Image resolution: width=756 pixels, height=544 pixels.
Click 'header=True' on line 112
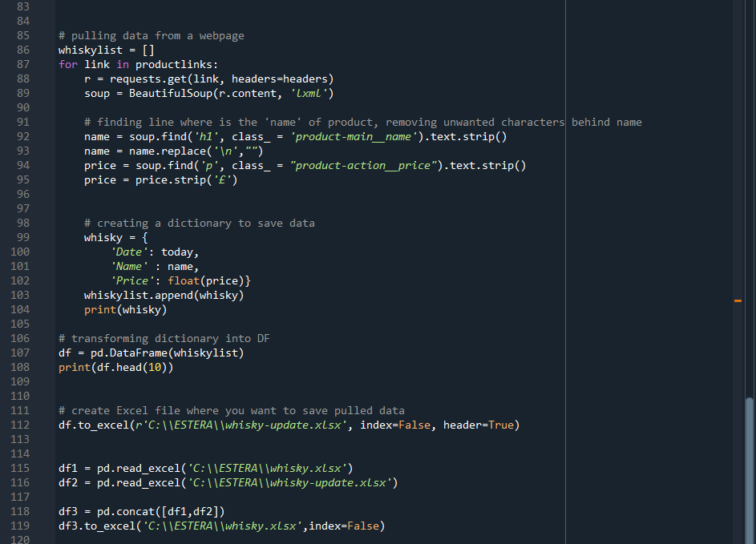pos(479,425)
